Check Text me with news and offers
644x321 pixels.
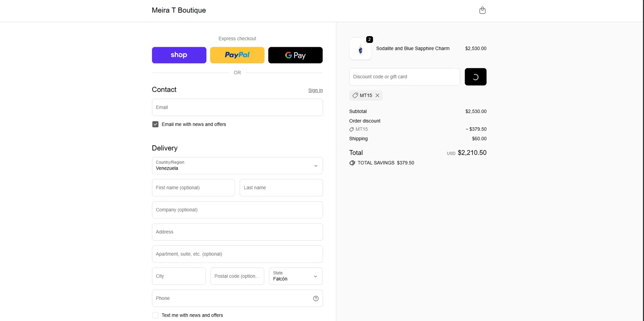pos(155,315)
